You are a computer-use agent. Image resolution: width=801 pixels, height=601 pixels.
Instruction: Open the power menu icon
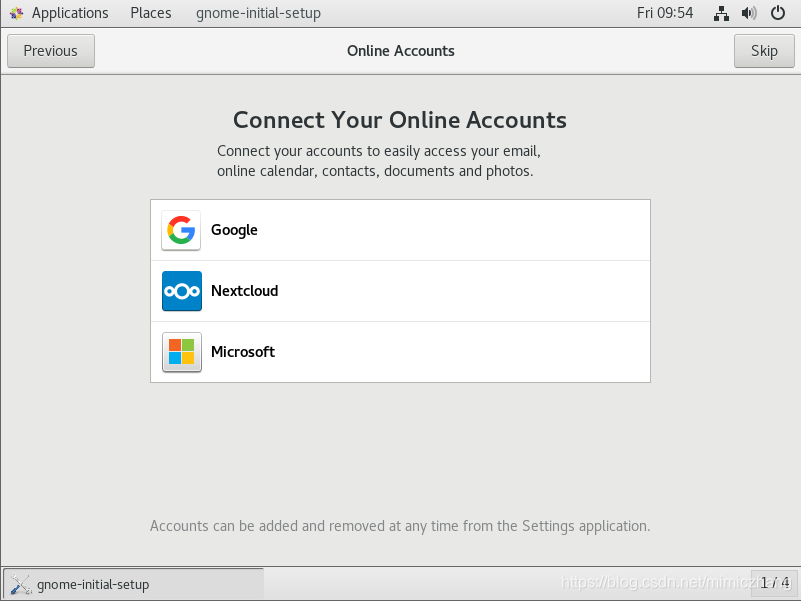tap(778, 13)
